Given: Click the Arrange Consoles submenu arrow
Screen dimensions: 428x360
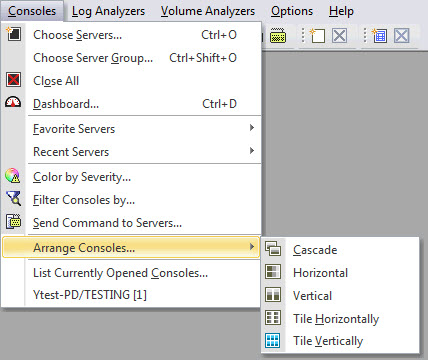Looking at the screenshot, I should 252,247.
